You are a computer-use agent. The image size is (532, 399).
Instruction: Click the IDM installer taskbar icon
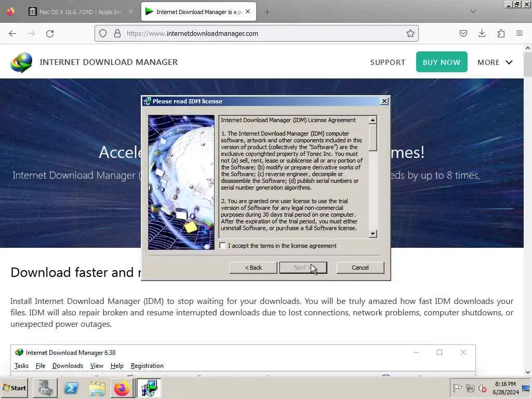tap(149, 388)
